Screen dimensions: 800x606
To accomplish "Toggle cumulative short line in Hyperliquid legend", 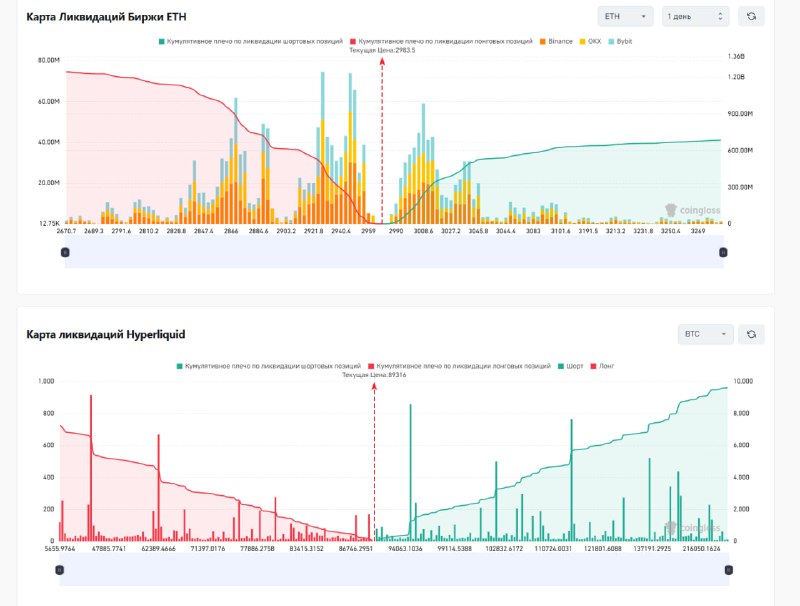I will (x=268, y=367).
